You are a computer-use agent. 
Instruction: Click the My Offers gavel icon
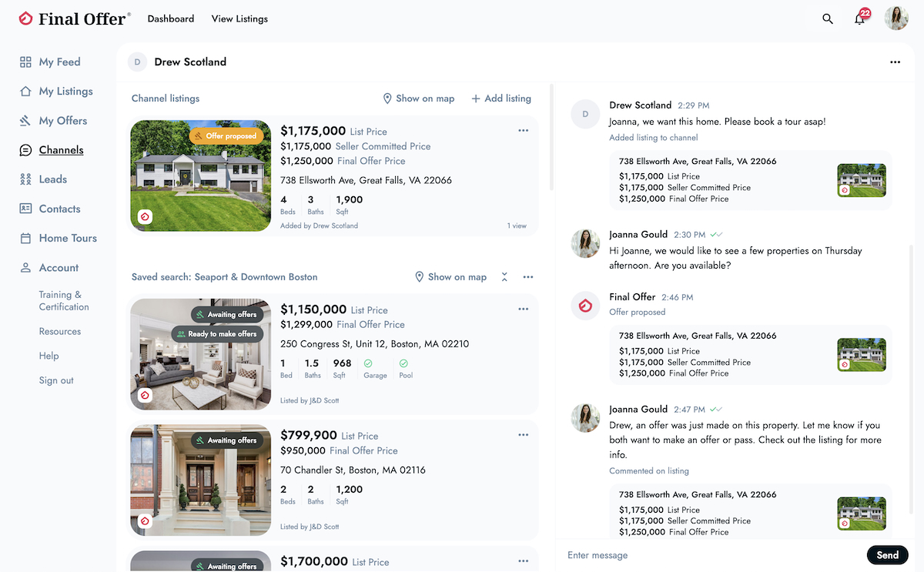(25, 121)
